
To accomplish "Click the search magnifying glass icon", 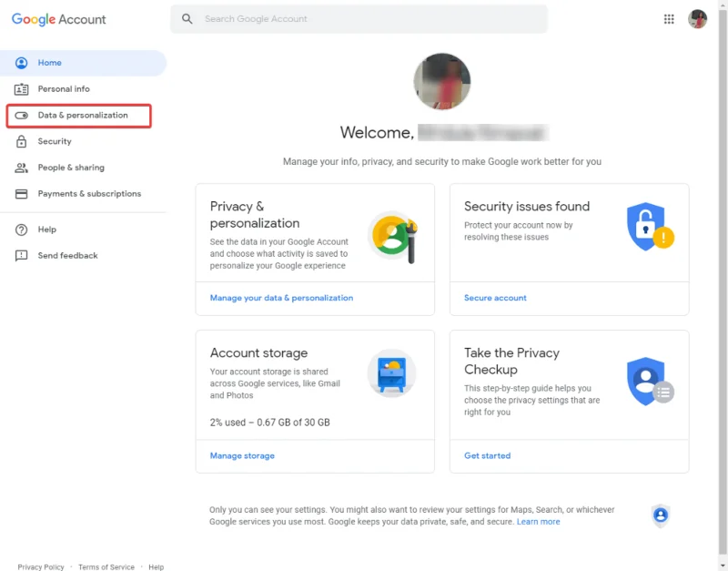I will pos(187,18).
